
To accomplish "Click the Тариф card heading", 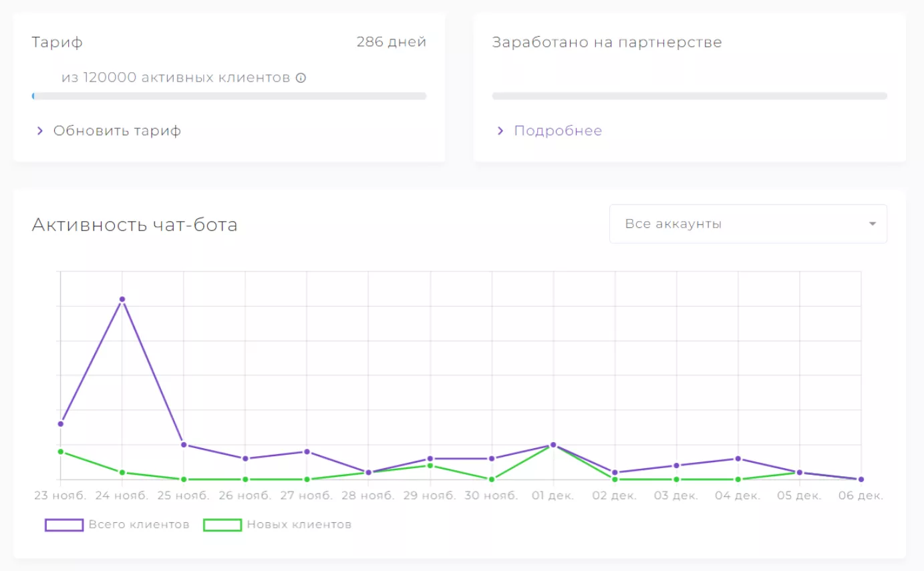I will pos(57,43).
